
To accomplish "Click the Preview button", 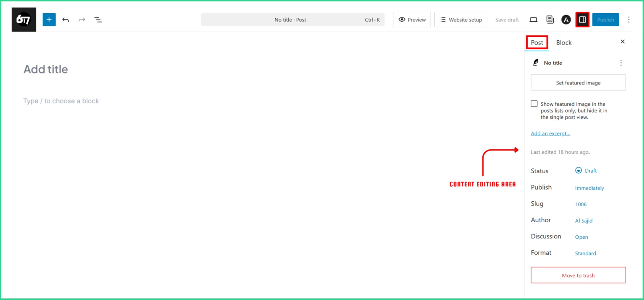I will click(x=412, y=20).
